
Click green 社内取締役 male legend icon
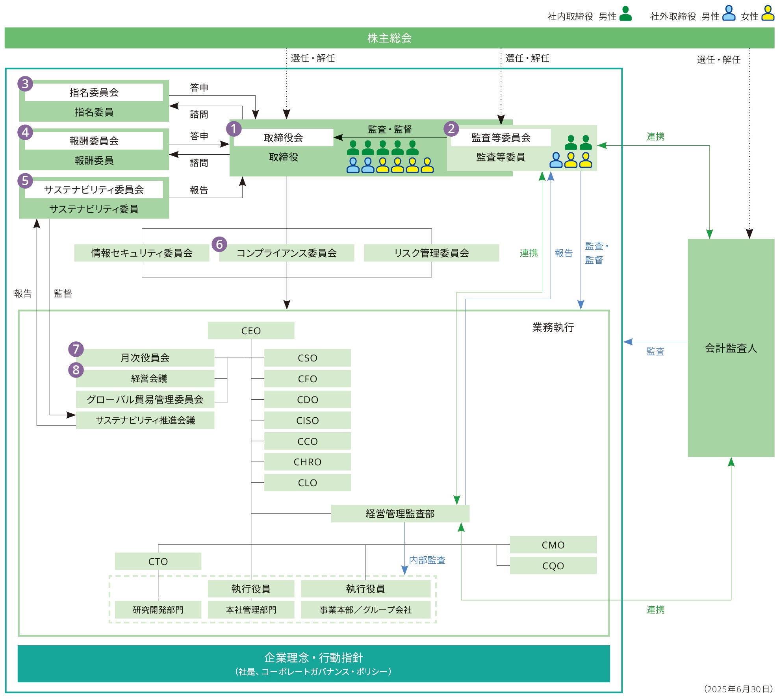point(625,14)
